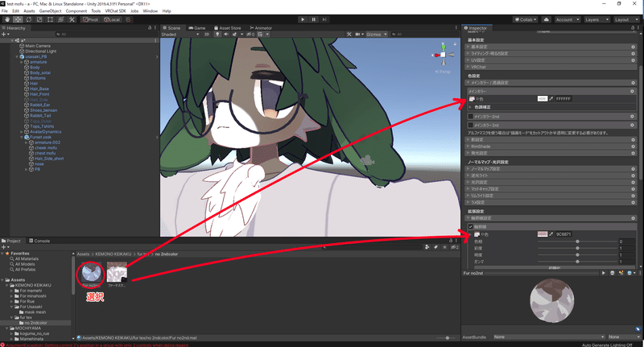Screen dimensions: 644x347
Task: Click the Play button
Action: coord(303,19)
